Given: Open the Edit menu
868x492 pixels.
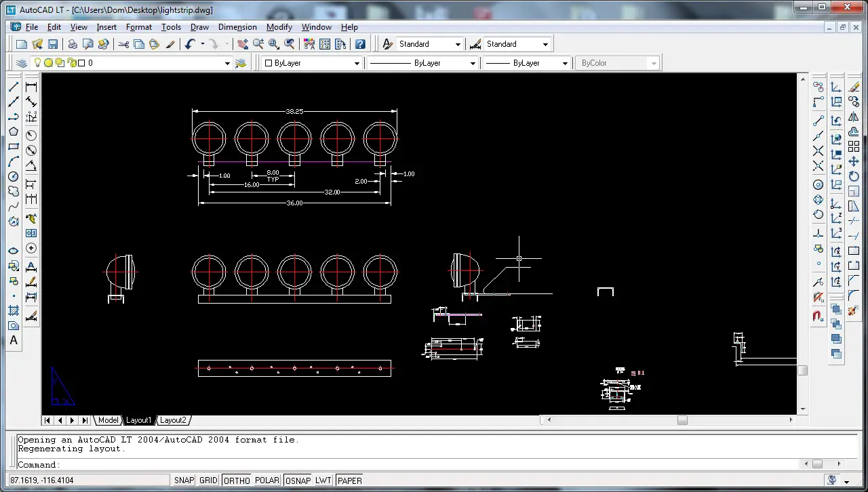Looking at the screenshot, I should click(x=54, y=27).
